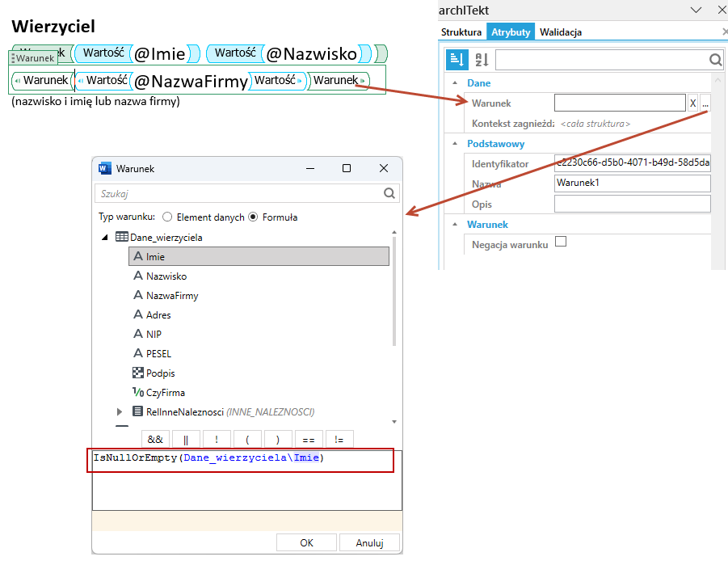Switch to the Atrybuty tab
The image size is (728, 565).
click(x=511, y=32)
